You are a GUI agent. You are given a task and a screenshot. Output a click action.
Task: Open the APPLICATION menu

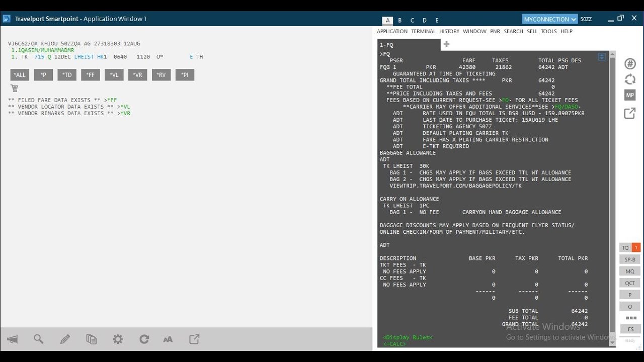click(x=392, y=31)
